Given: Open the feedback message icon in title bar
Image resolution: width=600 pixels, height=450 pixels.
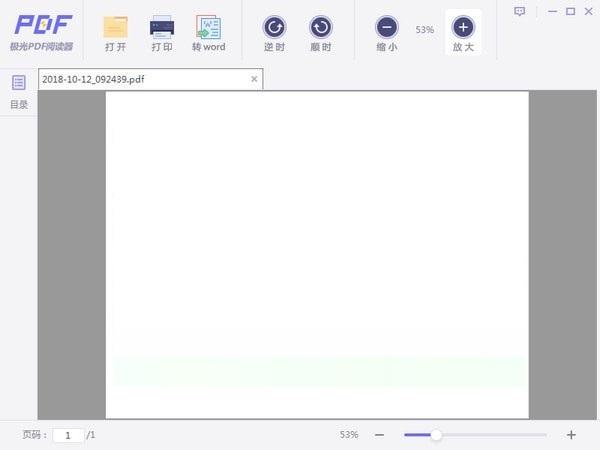Looking at the screenshot, I should point(519,11).
